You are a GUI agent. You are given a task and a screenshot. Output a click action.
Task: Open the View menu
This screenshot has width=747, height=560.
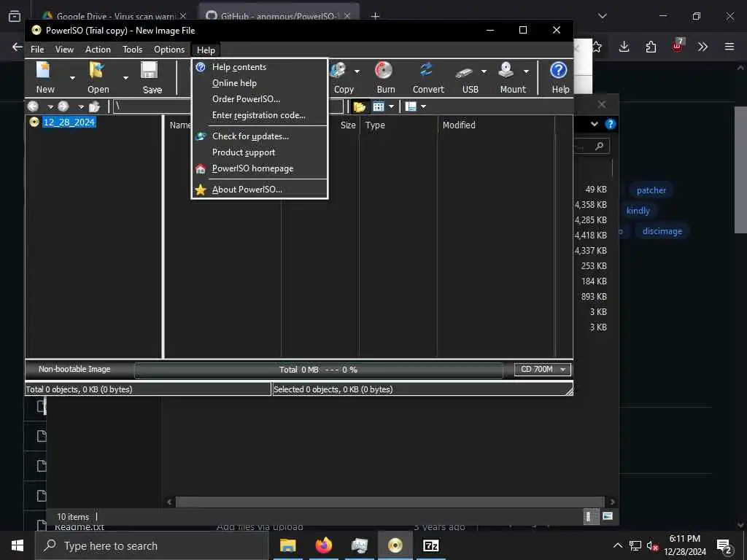point(64,50)
